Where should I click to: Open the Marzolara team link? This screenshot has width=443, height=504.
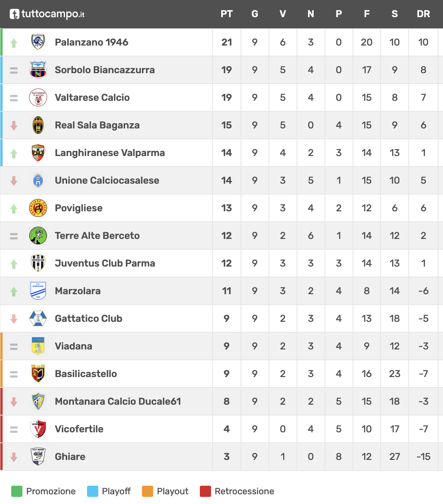point(78,291)
